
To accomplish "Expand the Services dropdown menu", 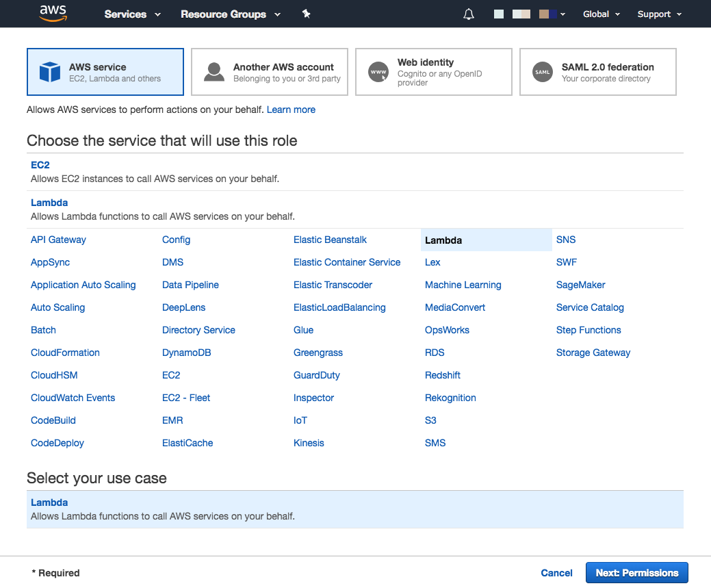I will click(x=132, y=14).
